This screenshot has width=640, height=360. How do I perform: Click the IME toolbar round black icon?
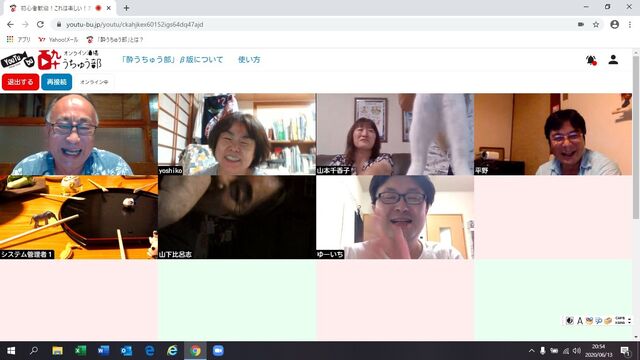click(570, 321)
